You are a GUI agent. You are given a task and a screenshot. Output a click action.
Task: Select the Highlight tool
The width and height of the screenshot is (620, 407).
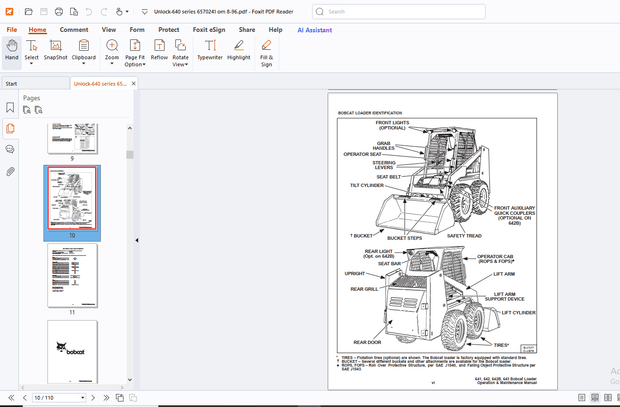tap(239, 49)
